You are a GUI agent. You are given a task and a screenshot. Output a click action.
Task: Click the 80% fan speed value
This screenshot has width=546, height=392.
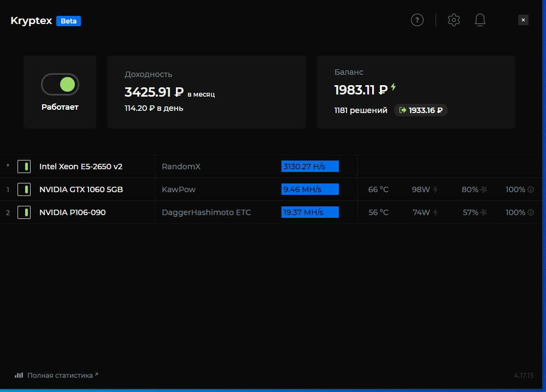469,189
